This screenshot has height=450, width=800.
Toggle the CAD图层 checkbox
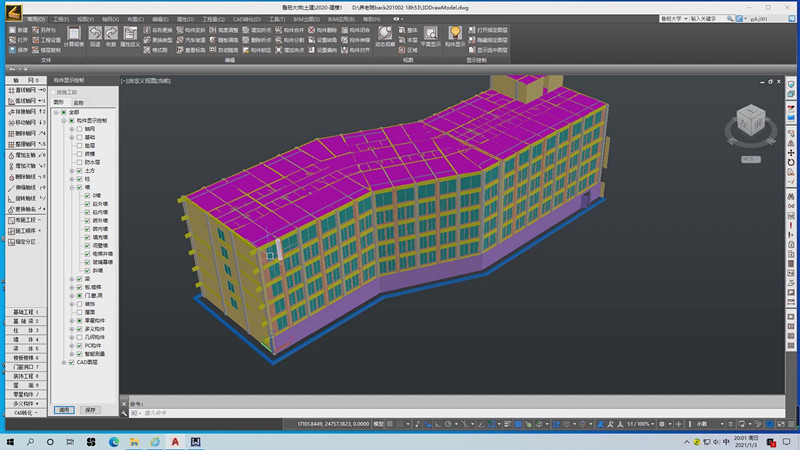(72, 363)
